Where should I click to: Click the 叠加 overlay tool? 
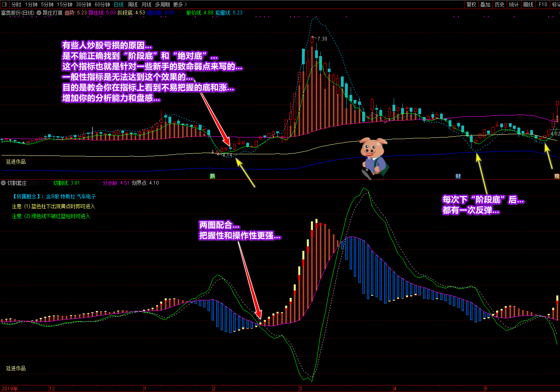(x=485, y=5)
